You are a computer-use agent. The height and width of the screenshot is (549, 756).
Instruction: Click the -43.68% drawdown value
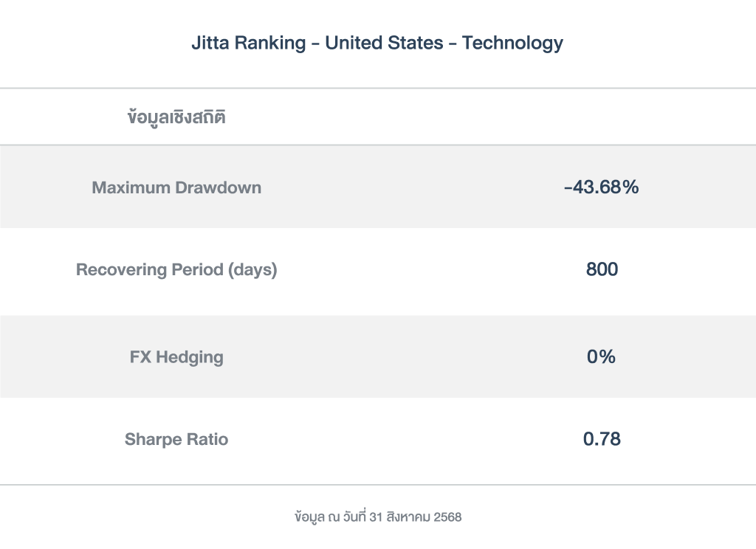601,187
